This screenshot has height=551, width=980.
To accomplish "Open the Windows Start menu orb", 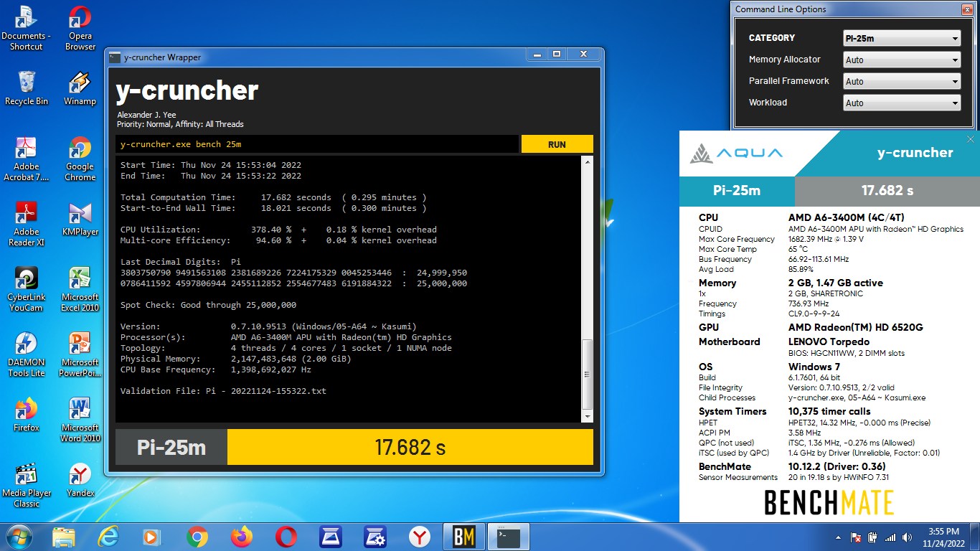I will 19,537.
